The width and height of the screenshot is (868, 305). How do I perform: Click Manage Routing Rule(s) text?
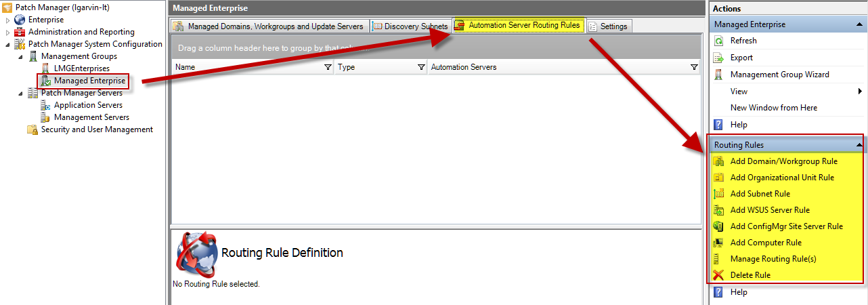tap(773, 259)
